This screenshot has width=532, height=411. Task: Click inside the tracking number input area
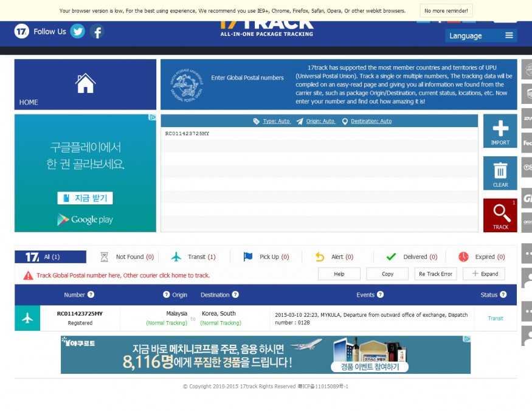(319, 176)
